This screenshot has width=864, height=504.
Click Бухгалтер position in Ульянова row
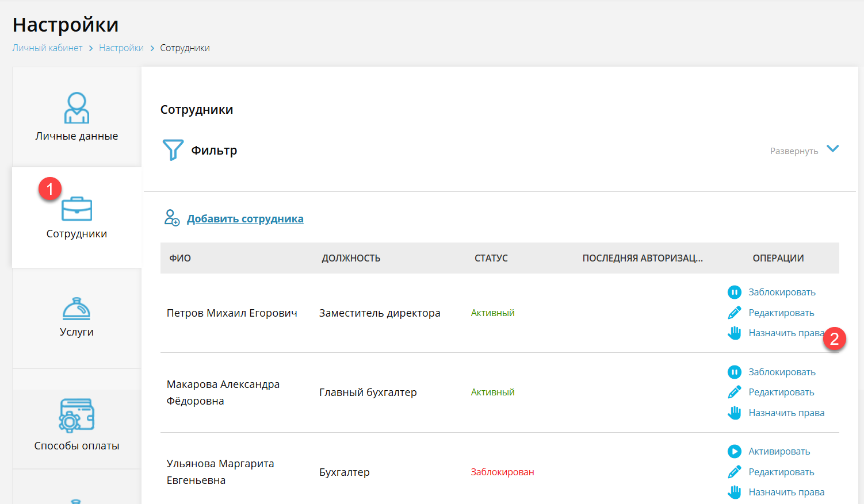(x=345, y=472)
